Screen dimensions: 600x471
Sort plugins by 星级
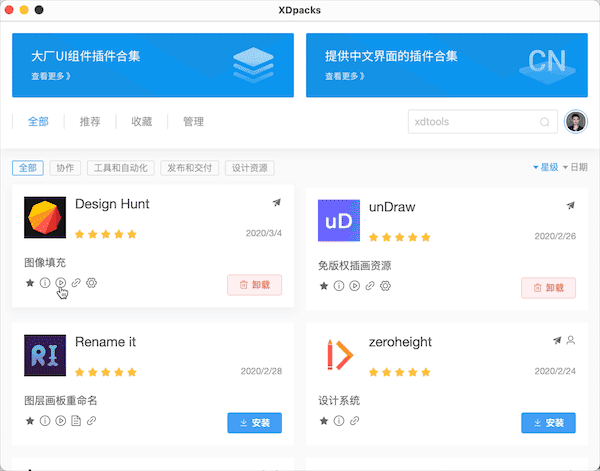[x=546, y=167]
